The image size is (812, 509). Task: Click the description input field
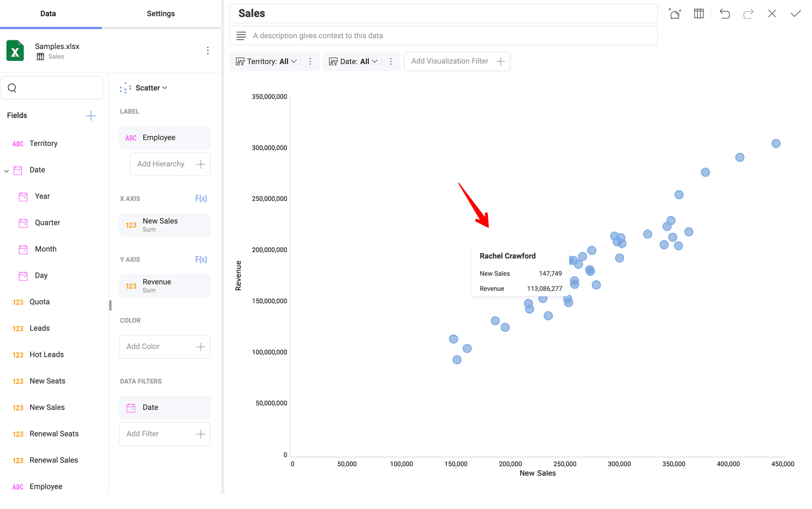pyautogui.click(x=444, y=36)
